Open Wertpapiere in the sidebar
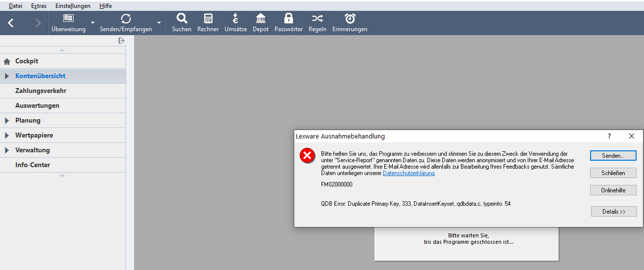Viewport: 644px width, 270px height. tap(63, 135)
